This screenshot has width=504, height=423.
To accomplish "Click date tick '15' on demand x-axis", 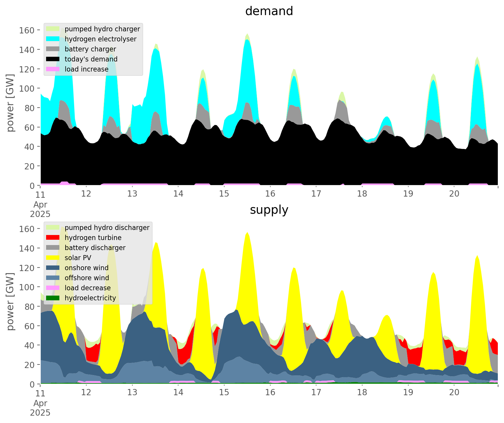I will (224, 194).
